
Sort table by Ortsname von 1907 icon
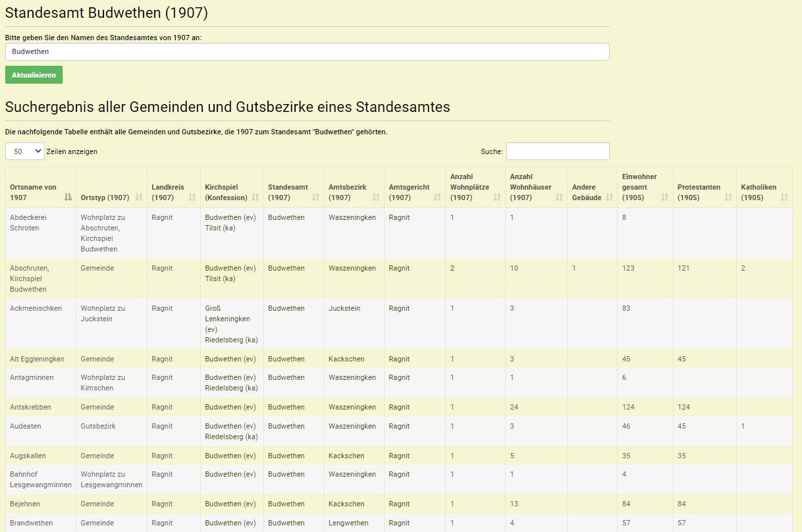click(68, 198)
